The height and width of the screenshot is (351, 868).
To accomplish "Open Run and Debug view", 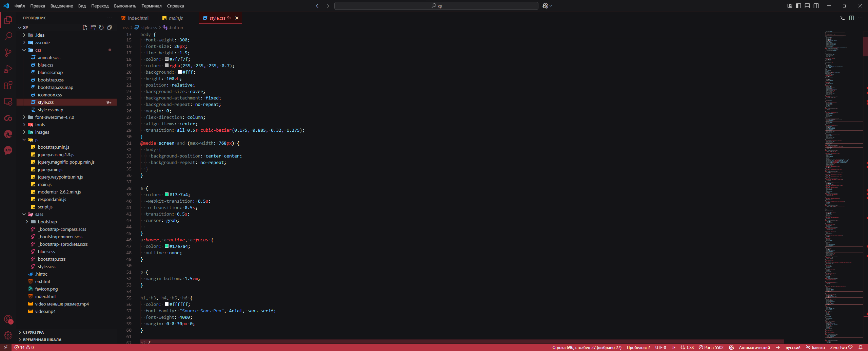I will pos(8,69).
